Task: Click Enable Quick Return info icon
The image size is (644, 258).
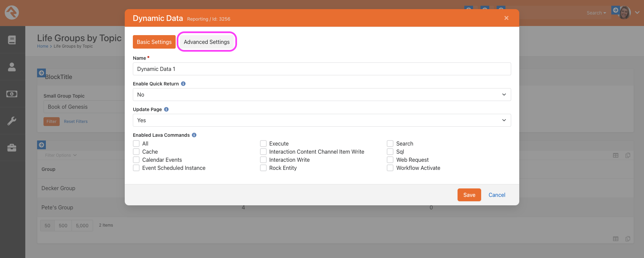Action: click(183, 84)
